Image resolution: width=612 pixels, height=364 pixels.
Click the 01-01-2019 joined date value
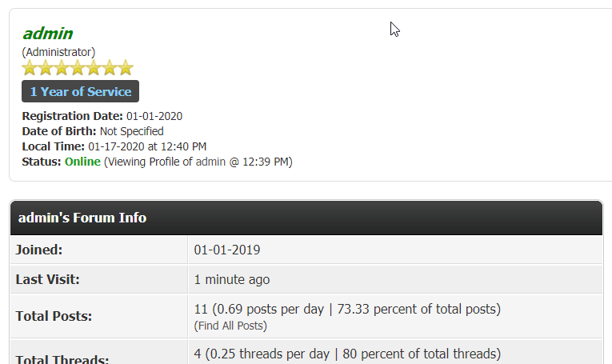[x=227, y=250]
